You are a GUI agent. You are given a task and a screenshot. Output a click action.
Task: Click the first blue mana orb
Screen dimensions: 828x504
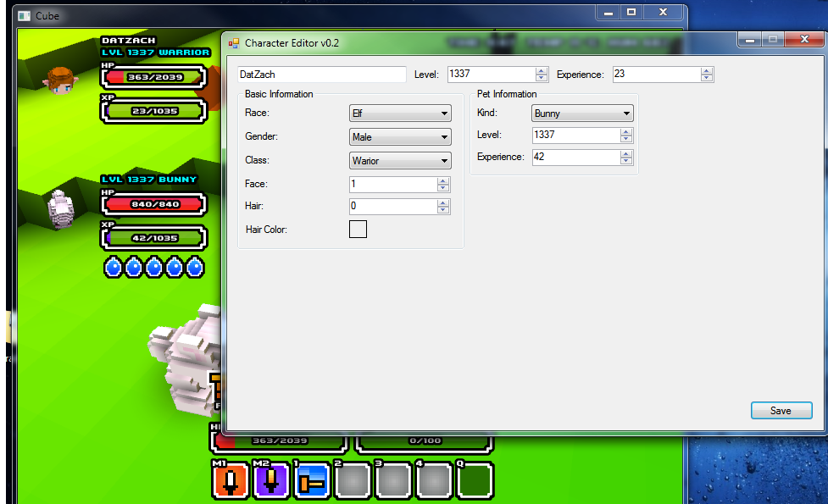point(114,268)
